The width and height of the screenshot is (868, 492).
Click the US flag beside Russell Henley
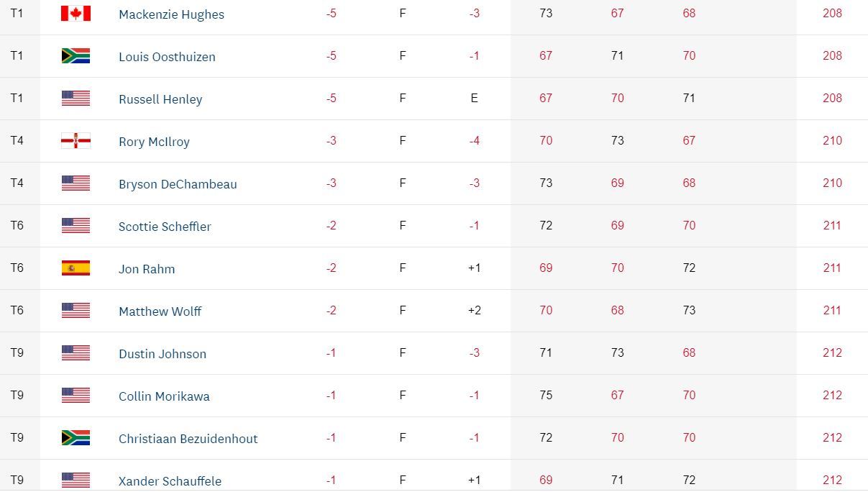click(x=76, y=99)
